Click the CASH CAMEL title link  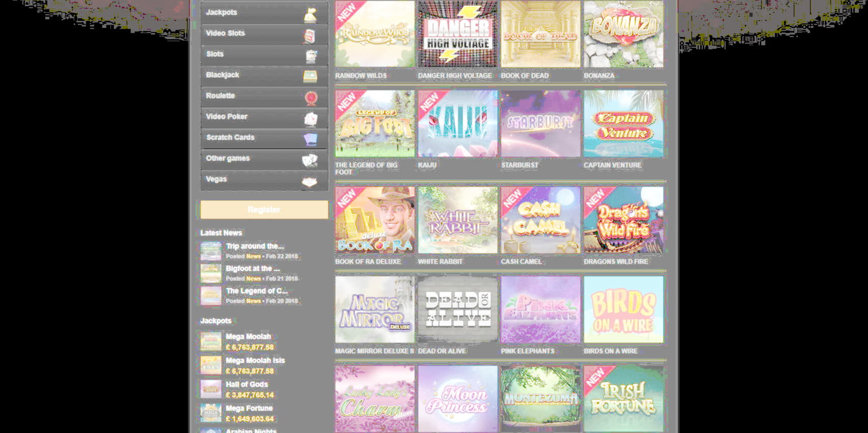pos(521,262)
